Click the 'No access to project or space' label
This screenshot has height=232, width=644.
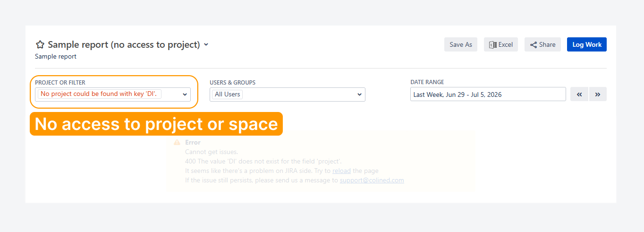point(156,124)
